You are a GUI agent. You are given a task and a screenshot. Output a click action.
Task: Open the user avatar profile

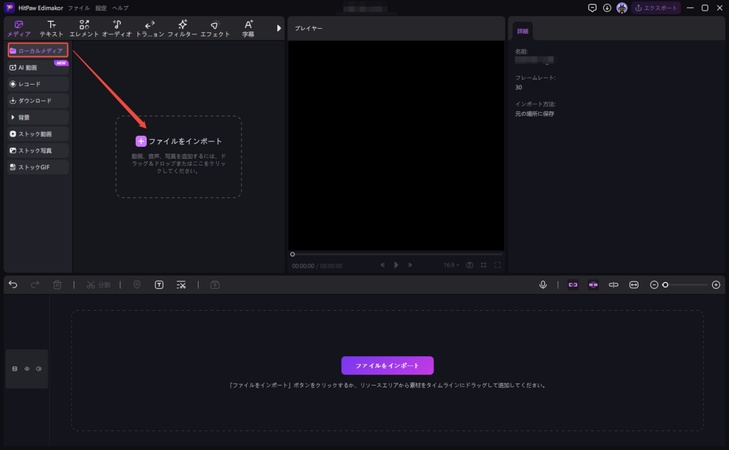622,8
